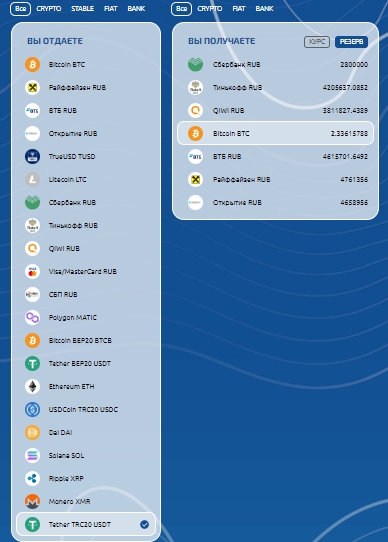Select Ripple XRP label in the give list
Viewport: 388px width, 542px height.
point(66,478)
